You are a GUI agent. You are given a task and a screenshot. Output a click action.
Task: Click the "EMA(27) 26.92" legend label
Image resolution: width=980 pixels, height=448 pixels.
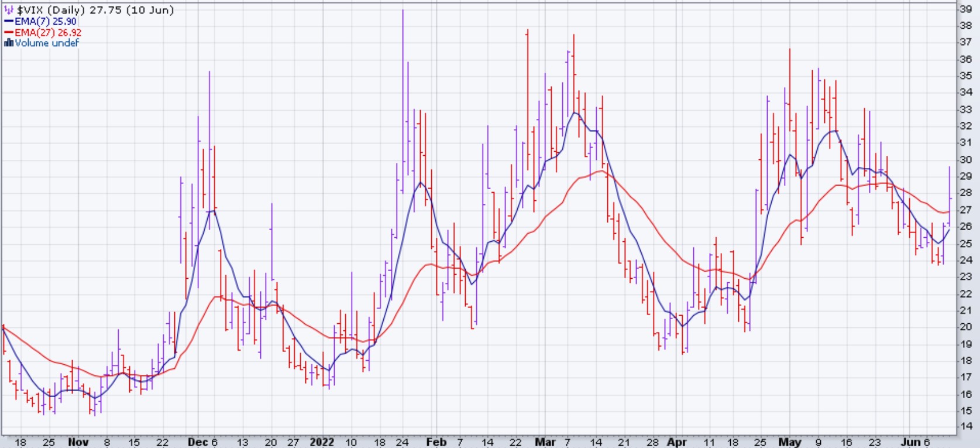(48, 33)
